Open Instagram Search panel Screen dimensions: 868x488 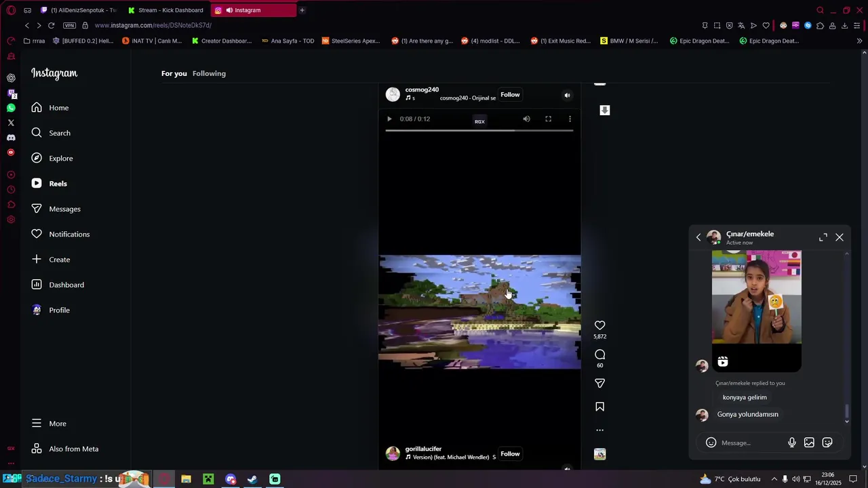pyautogui.click(x=50, y=133)
